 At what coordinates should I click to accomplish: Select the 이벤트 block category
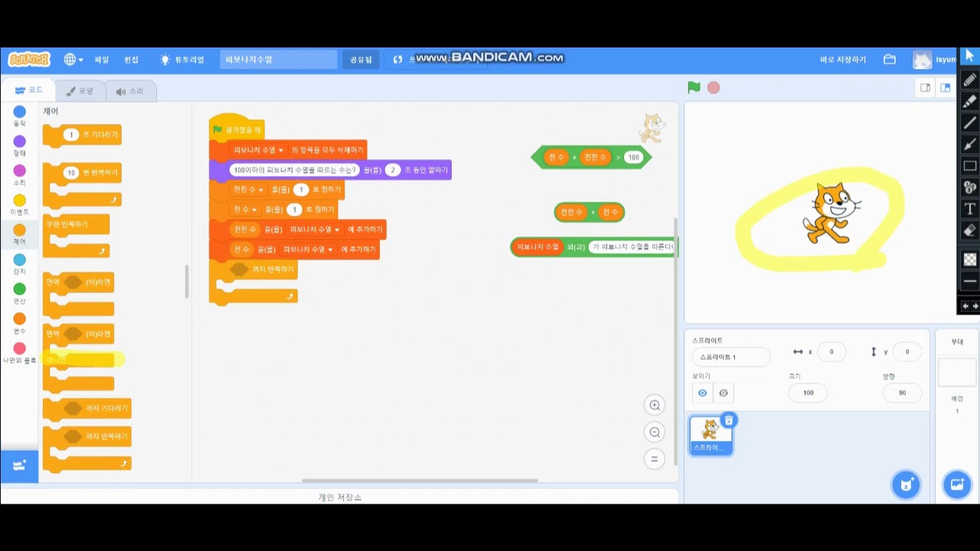click(x=19, y=205)
